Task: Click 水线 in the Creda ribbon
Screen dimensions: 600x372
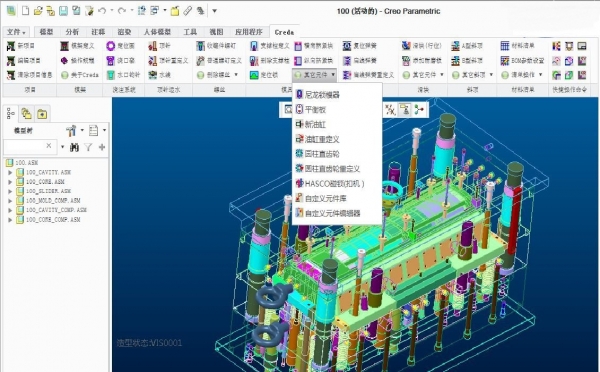Action: [160, 75]
